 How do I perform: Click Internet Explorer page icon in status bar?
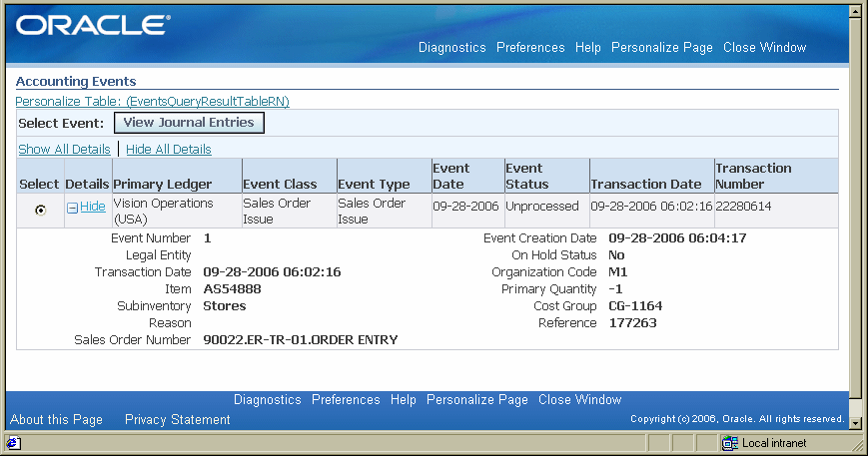tap(13, 443)
